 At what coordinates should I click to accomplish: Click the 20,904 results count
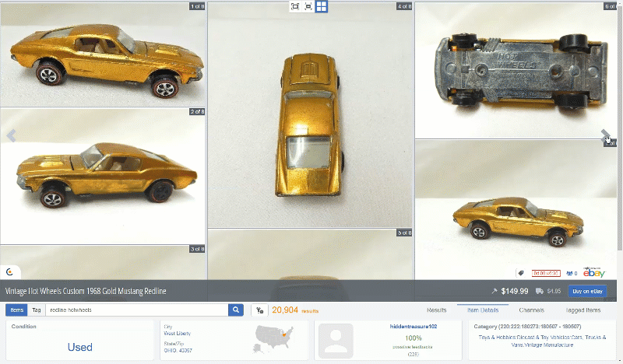[285, 310]
